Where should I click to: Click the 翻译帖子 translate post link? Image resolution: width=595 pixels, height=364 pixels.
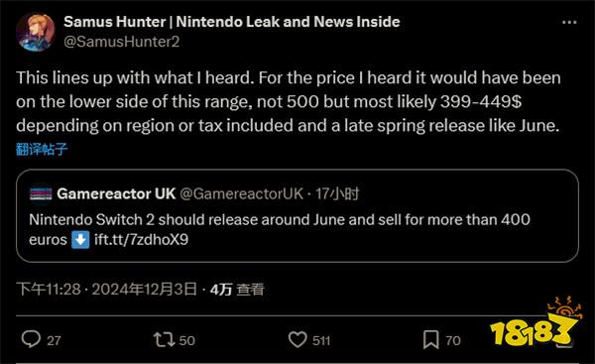tap(42, 149)
